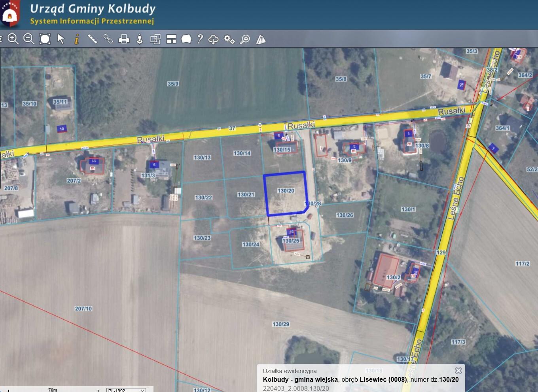Click parcel label 117/3
Screen dimensions: 538x392
[x=458, y=342]
